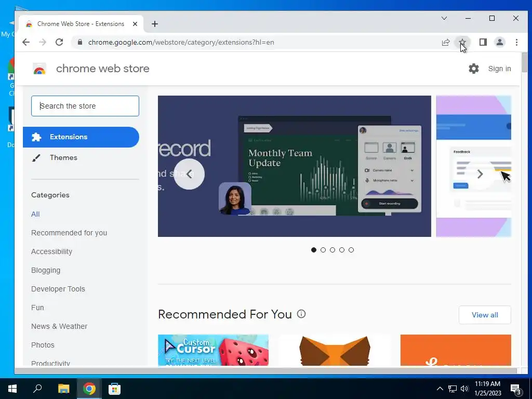
Task: Click Chrome icon in taskbar
Action: click(x=89, y=389)
